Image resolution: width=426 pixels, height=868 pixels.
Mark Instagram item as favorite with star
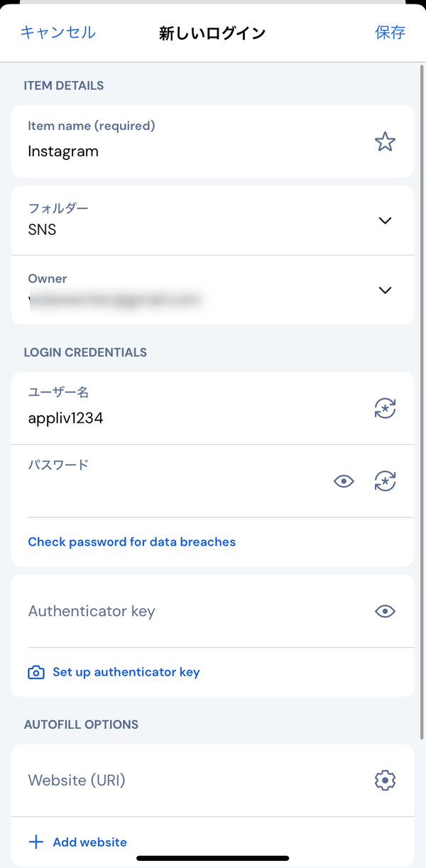(385, 142)
